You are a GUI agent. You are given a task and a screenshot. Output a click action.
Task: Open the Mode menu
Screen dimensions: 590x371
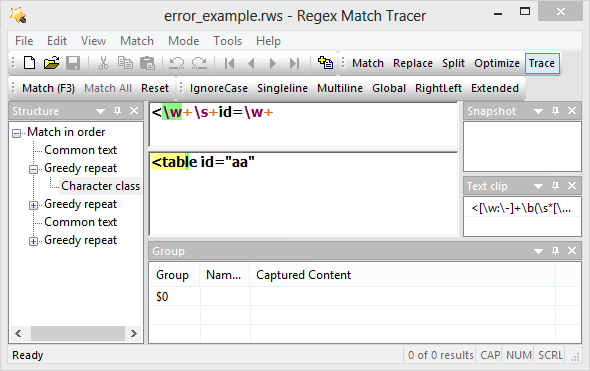[x=184, y=41]
